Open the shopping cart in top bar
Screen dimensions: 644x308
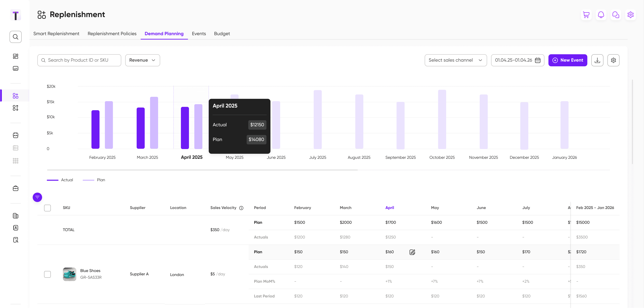(586, 15)
